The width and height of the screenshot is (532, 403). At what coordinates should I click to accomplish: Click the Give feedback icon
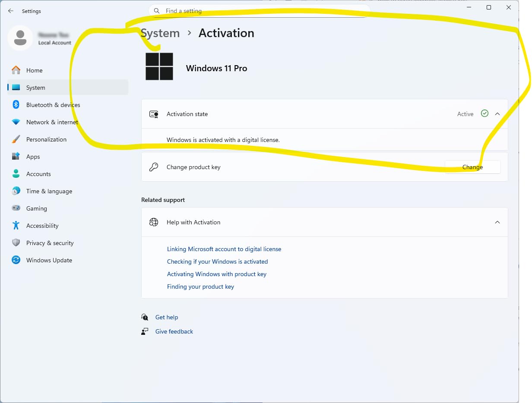[145, 331]
